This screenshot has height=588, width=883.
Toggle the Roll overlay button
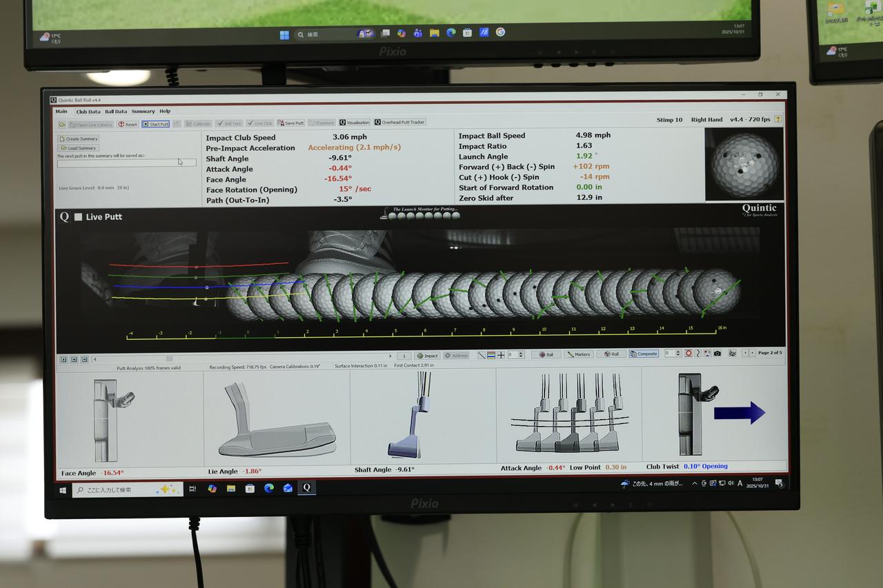611,354
